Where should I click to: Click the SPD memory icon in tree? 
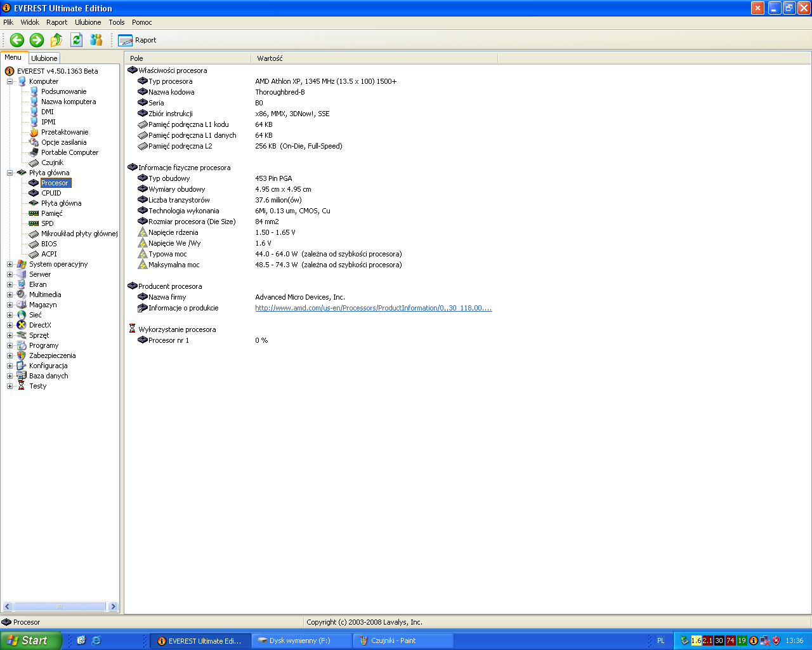click(34, 223)
